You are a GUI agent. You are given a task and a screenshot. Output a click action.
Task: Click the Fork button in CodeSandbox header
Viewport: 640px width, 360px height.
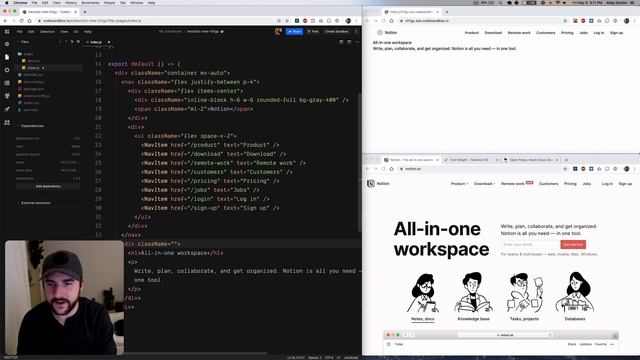pyautogui.click(x=313, y=31)
